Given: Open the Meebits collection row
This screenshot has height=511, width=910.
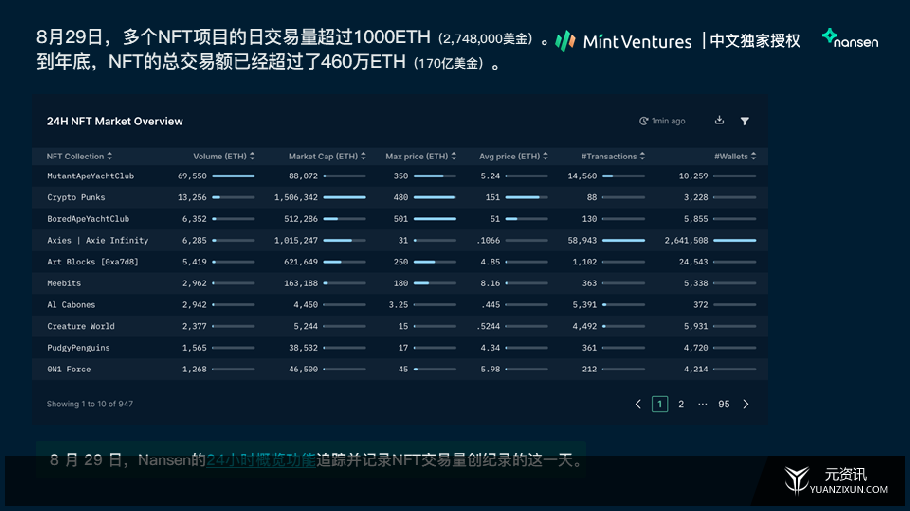Looking at the screenshot, I should [x=400, y=283].
